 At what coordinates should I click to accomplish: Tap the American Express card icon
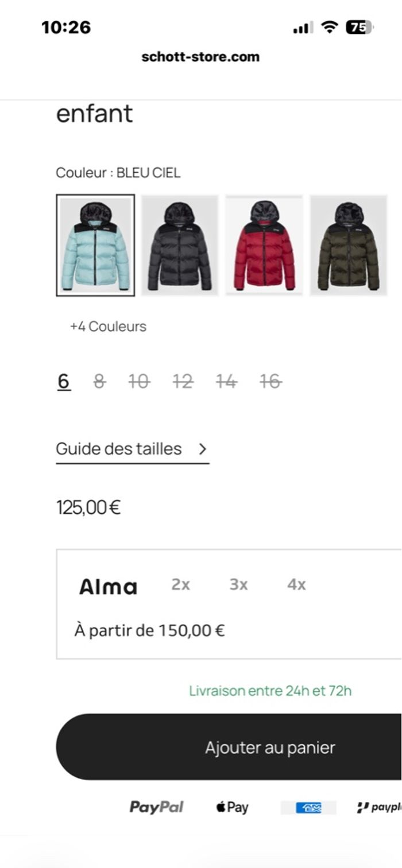click(308, 808)
